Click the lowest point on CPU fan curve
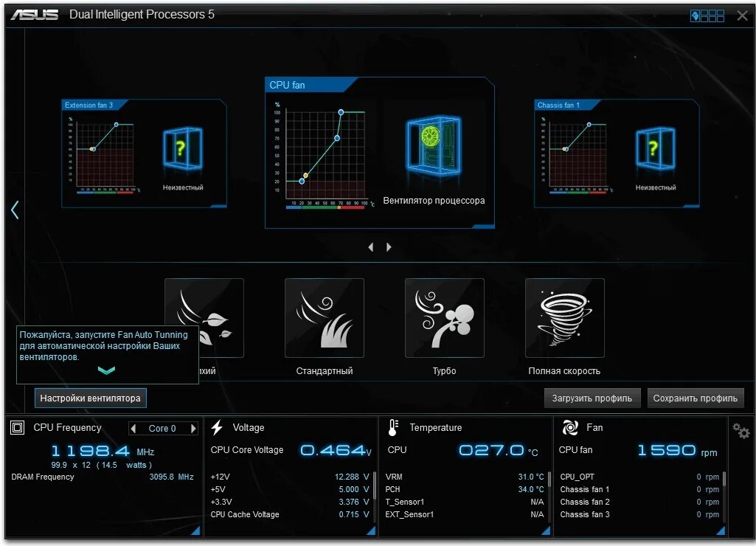Image resolution: width=756 pixels, height=546 pixels. click(302, 182)
